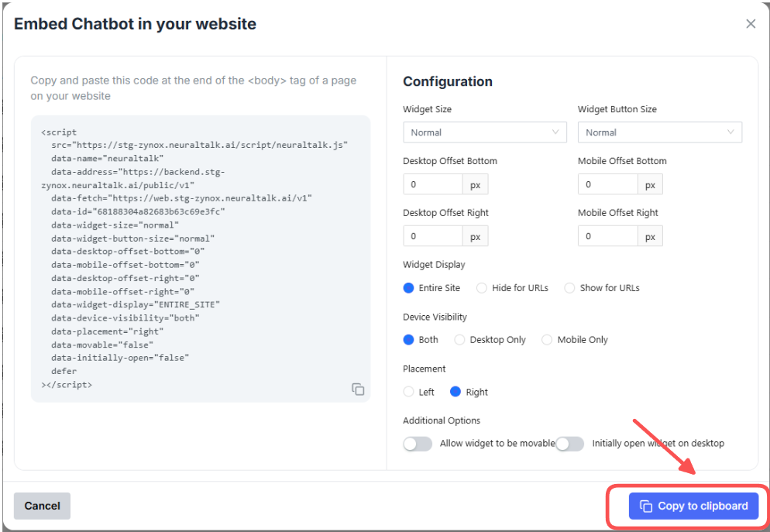Screen dimensions: 770x532
Task: Toggle Allow widget to be movable
Action: (x=418, y=444)
